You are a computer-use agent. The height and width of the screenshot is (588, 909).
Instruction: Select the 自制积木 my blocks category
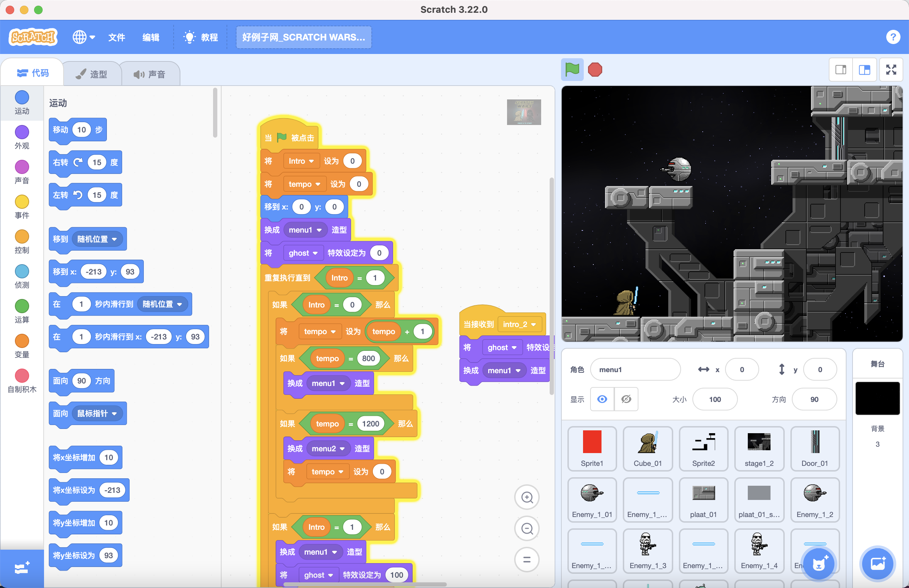[x=22, y=381]
